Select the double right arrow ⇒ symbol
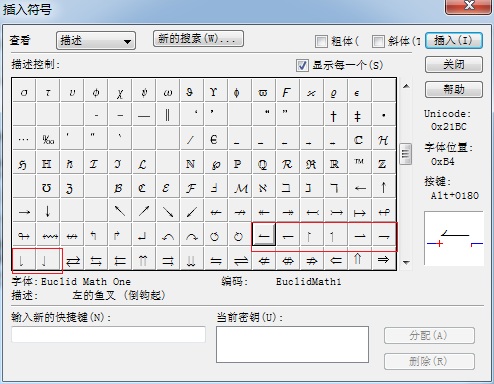This screenshot has width=494, height=384. click(384, 259)
